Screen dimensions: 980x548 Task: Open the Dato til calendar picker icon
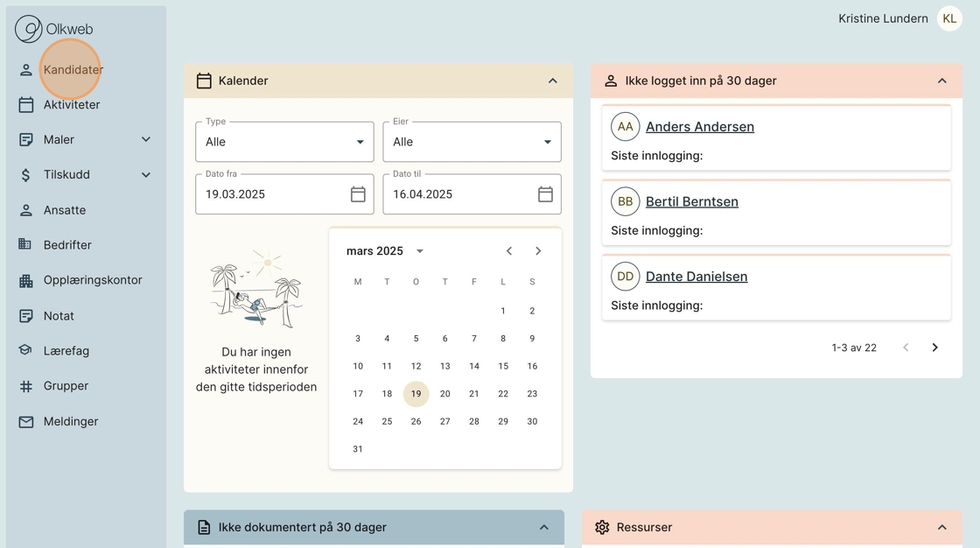[x=546, y=194]
